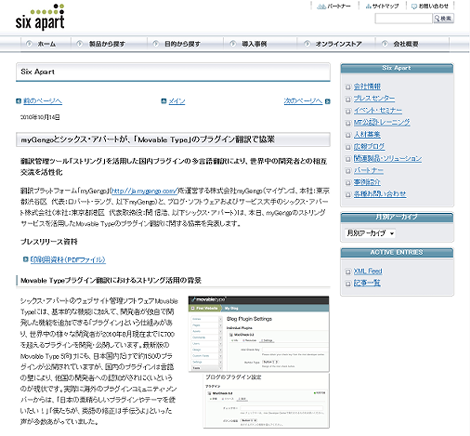Click the arrow icon next to 製品から探す
Image resolution: width=470 pixels, height=436 pixels.
[x=80, y=44]
